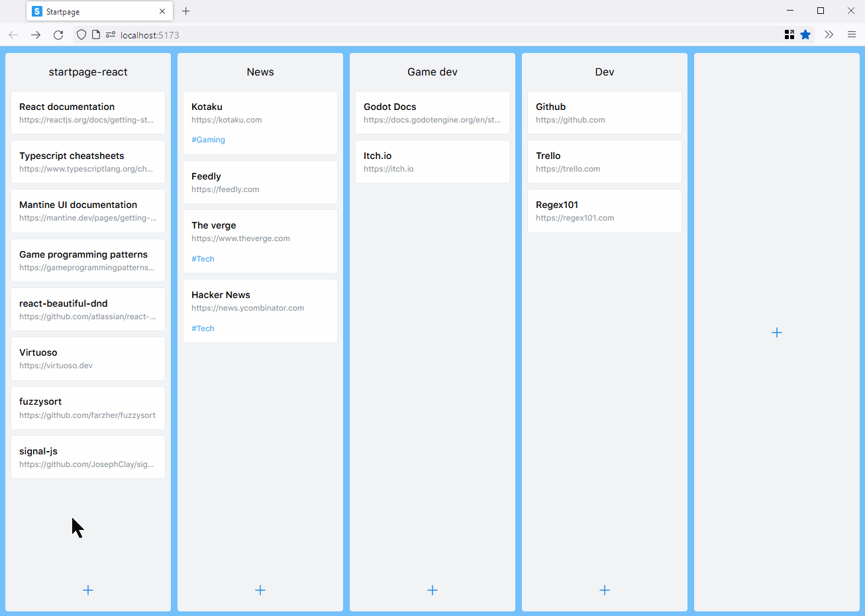This screenshot has height=616, width=865.
Task: Add a bookmark to the Dev column
Action: [605, 590]
